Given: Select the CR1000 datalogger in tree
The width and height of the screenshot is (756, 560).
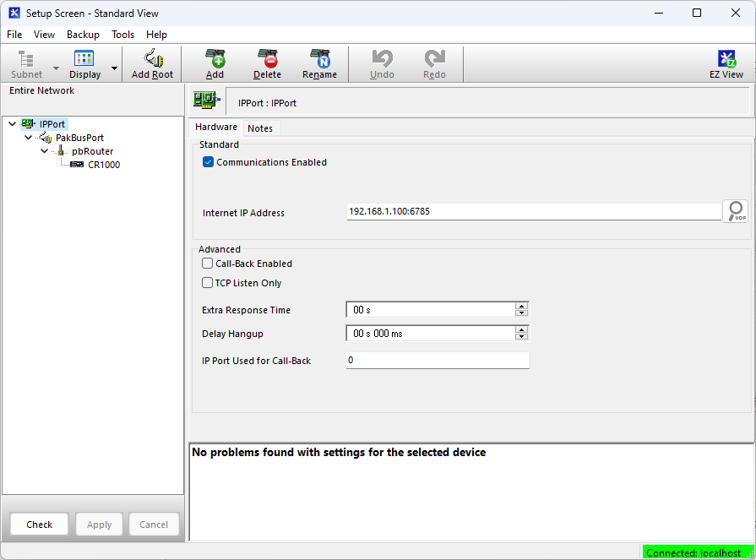Looking at the screenshot, I should (103, 165).
